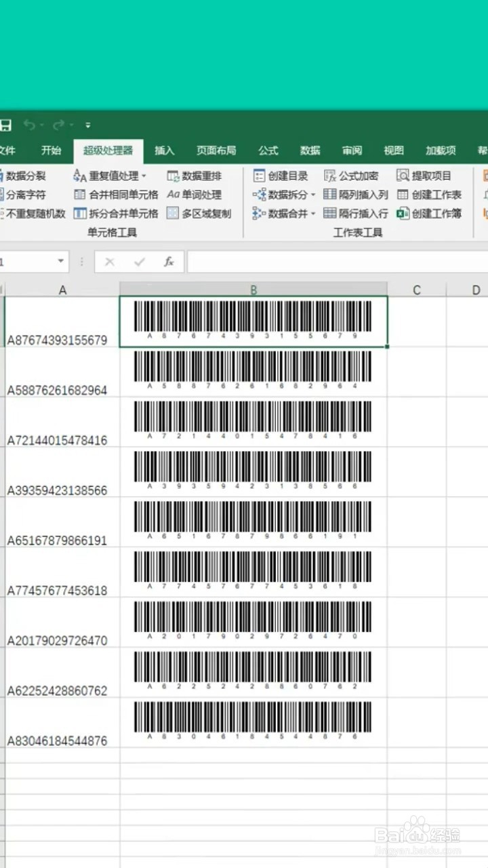
Task: Click the 单词处理 Aa icon
Action: [173, 195]
